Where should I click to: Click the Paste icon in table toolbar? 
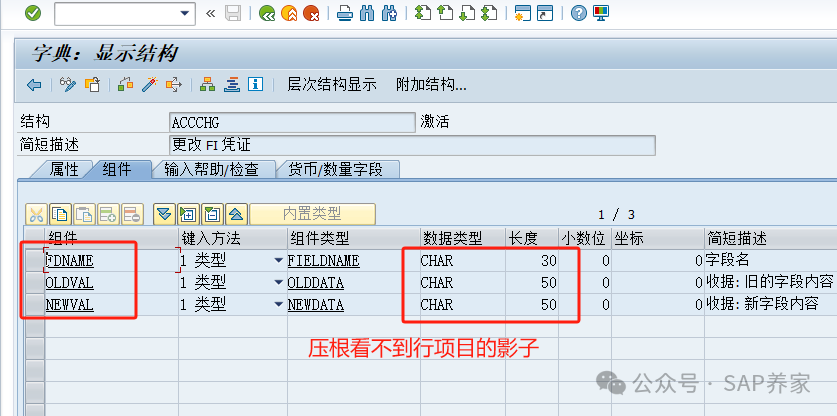pos(84,215)
